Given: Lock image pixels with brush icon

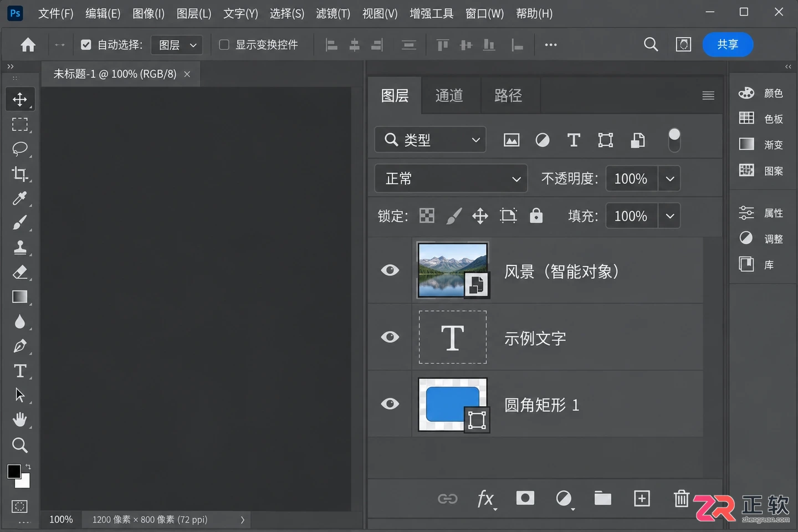Looking at the screenshot, I should click(x=454, y=216).
